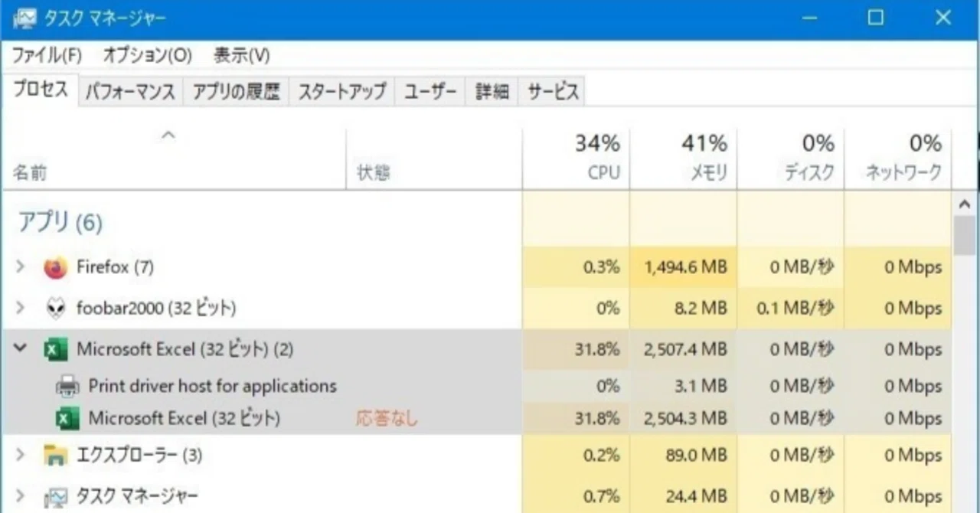Click エクスプローラー memory value 89.0 MB

coord(697,456)
